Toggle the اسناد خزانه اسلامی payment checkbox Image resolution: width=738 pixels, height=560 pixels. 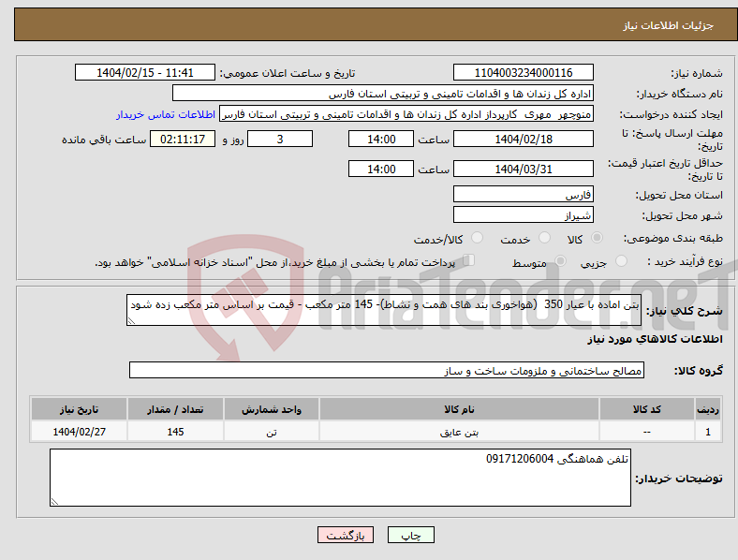(469, 260)
